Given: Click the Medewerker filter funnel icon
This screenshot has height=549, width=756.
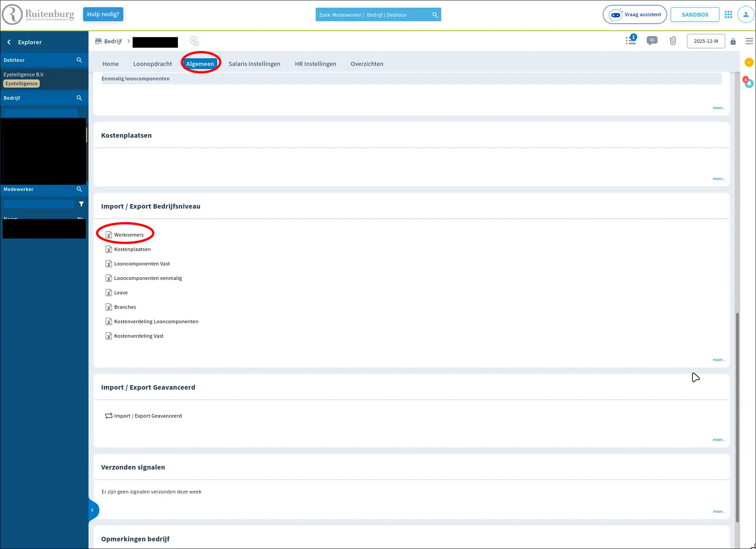Looking at the screenshot, I should tap(81, 204).
